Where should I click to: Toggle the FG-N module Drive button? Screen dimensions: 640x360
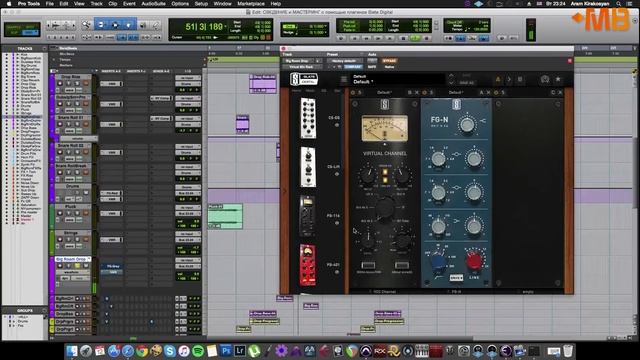coord(456,278)
